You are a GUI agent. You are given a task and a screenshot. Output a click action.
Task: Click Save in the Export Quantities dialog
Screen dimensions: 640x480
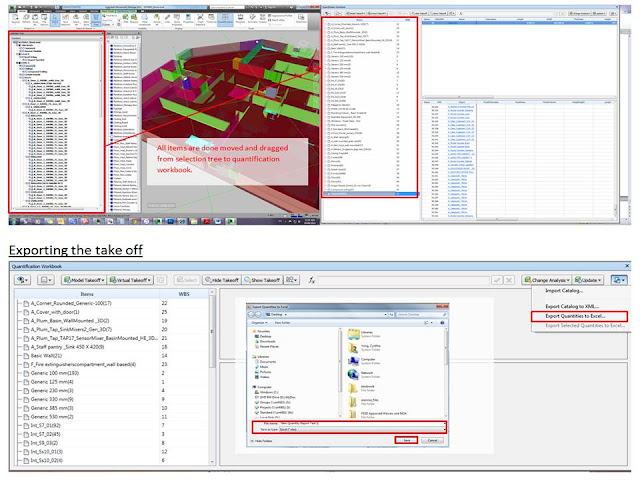(407, 440)
